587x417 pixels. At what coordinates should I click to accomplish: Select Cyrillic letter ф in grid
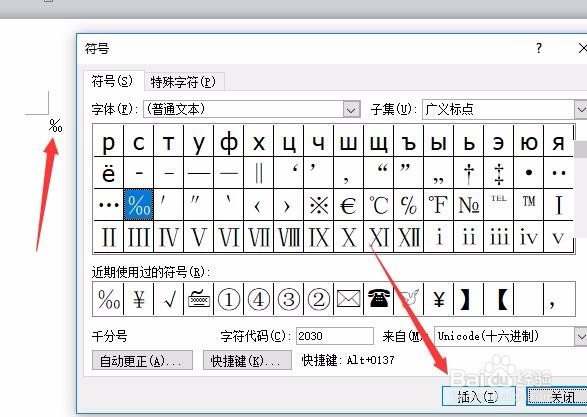[229, 141]
